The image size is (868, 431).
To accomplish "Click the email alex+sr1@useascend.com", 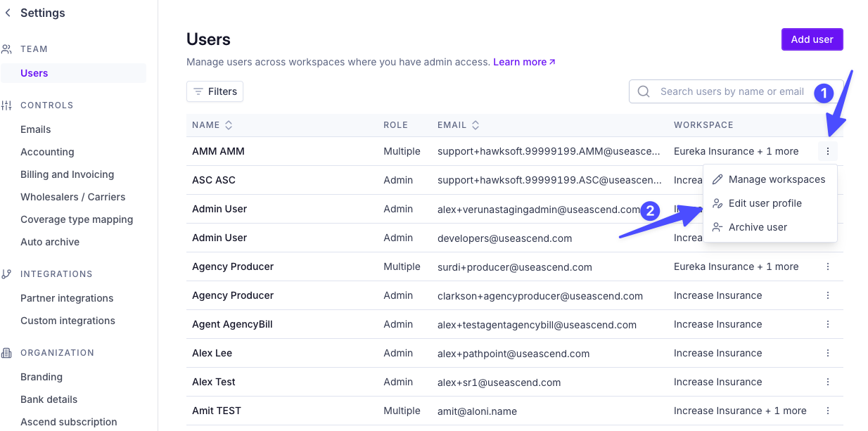I will (499, 382).
